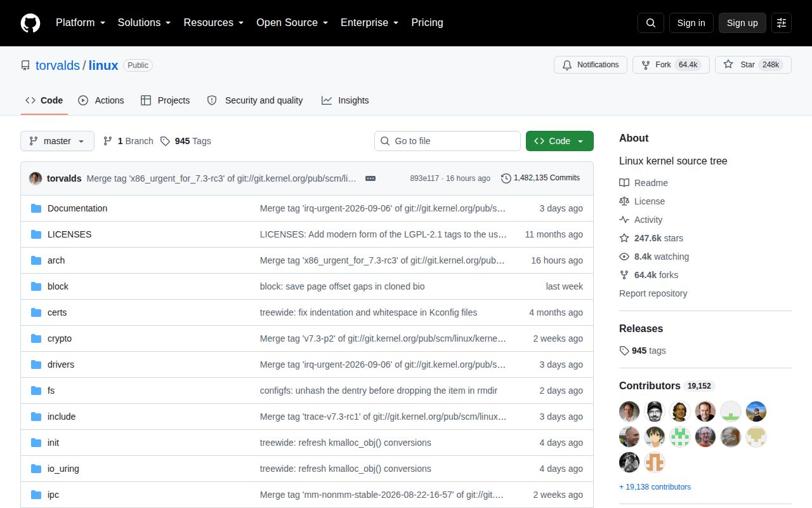Click the watching eye icon

pyautogui.click(x=624, y=257)
